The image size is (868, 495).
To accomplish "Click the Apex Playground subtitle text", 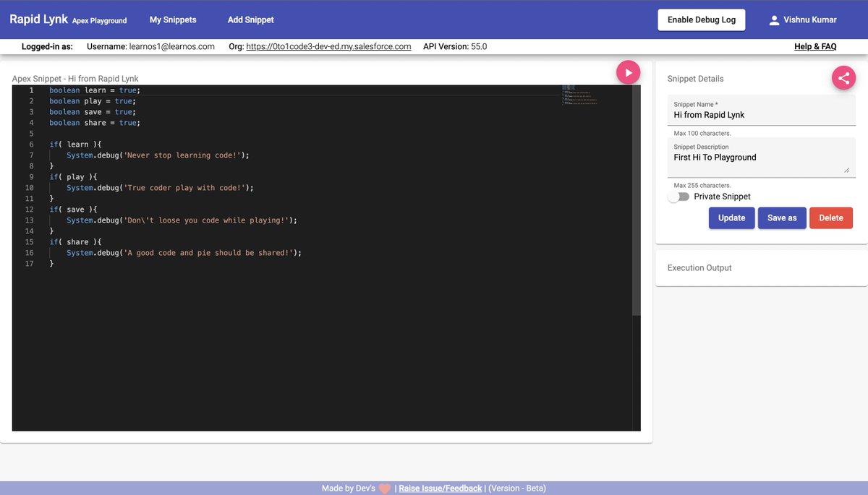I will [x=99, y=21].
